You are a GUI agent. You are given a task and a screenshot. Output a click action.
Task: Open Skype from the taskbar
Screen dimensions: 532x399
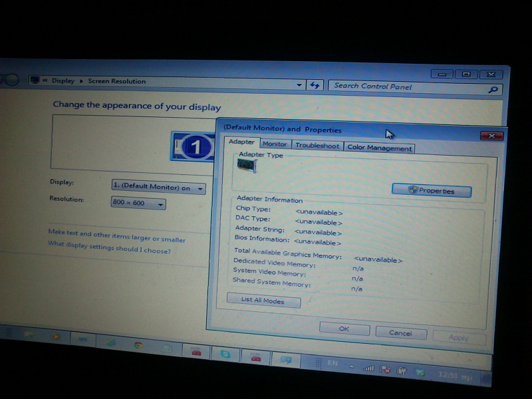pyautogui.click(x=225, y=354)
